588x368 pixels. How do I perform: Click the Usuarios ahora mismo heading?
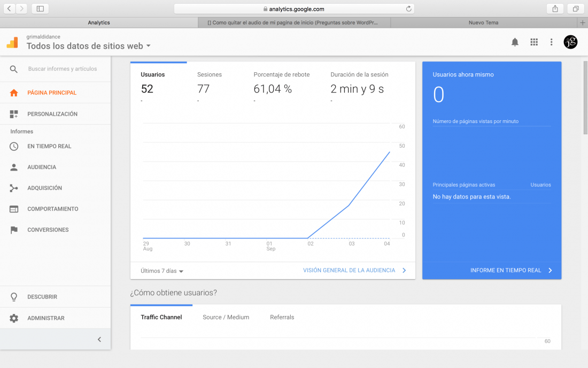pos(463,75)
